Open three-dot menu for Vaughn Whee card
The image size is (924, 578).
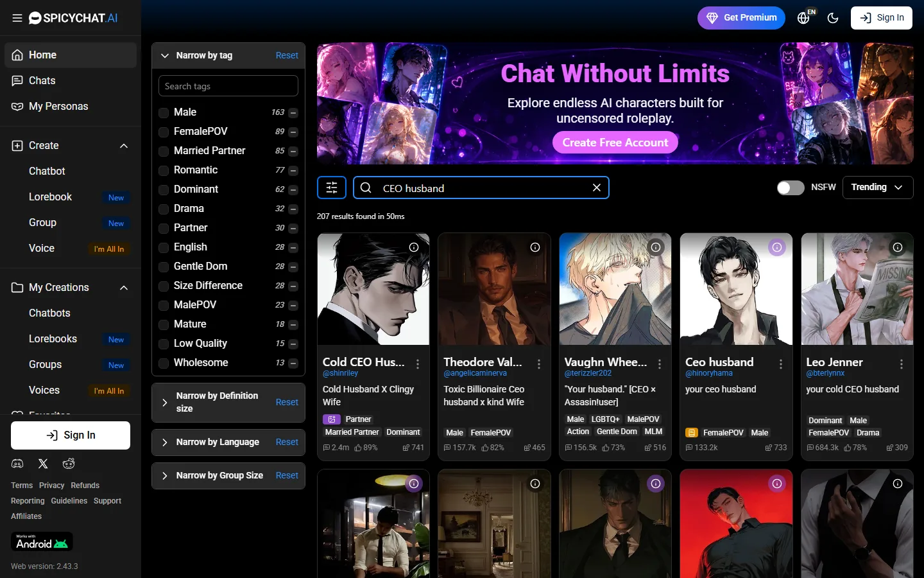660,364
